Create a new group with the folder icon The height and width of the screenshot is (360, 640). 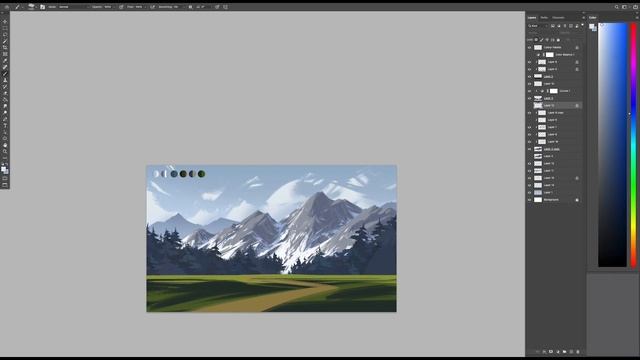tap(564, 351)
